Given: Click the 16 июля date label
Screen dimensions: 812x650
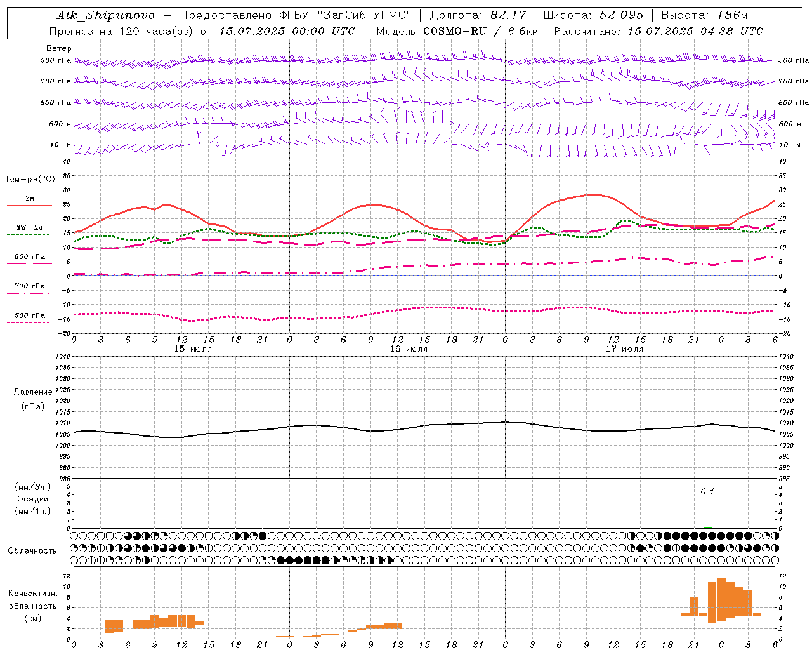Looking at the screenshot, I should point(409,349).
